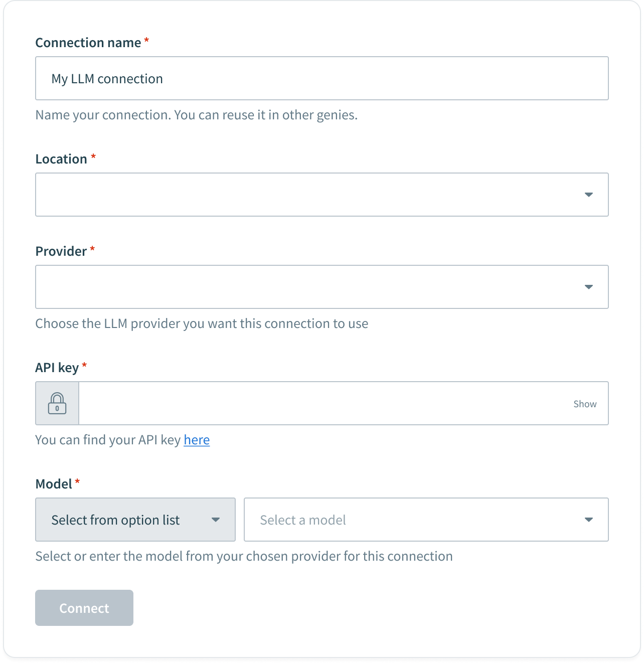Toggle API key visibility with Show
The height and width of the screenshot is (664, 644).
coord(585,403)
